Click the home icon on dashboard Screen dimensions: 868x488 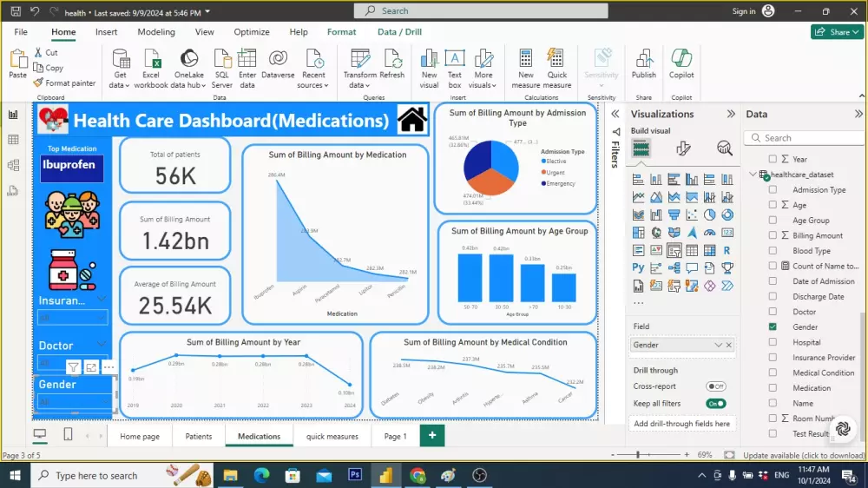[411, 119]
